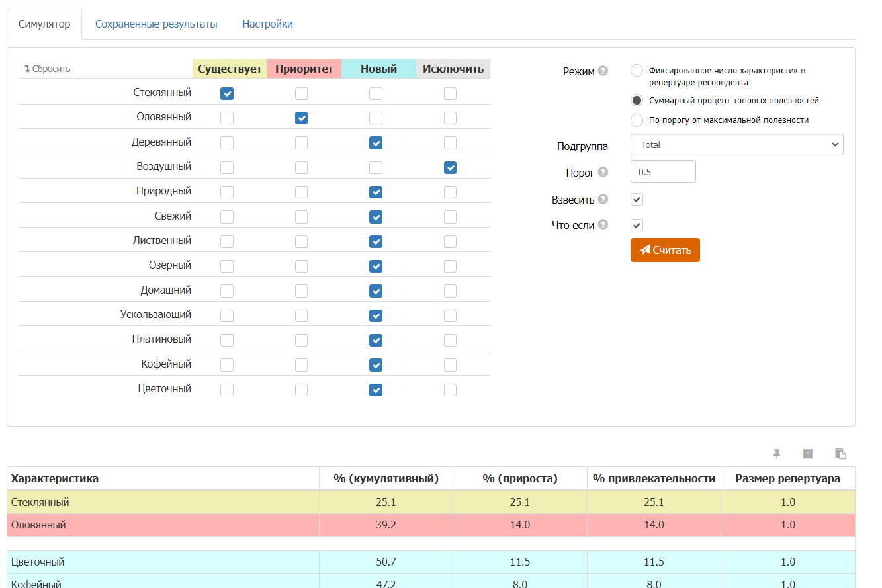882x588 pixels.
Task: Click the Новый column header
Action: 379,69
